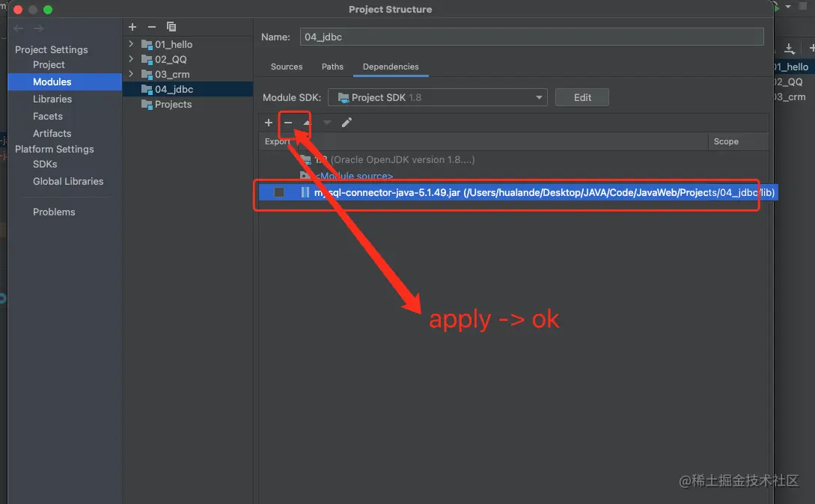Click the Projects module folder icon

tap(147, 105)
